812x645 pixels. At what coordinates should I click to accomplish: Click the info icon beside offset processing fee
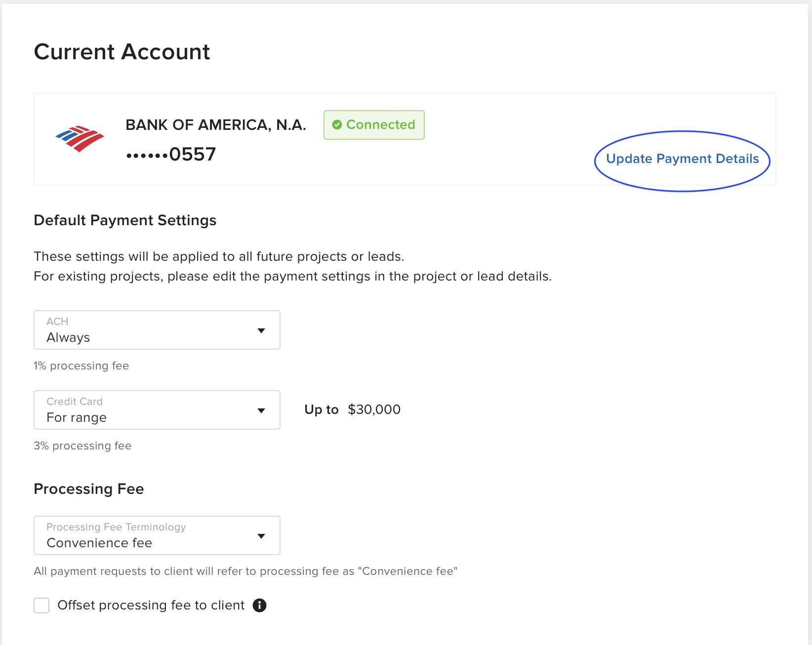click(x=260, y=605)
